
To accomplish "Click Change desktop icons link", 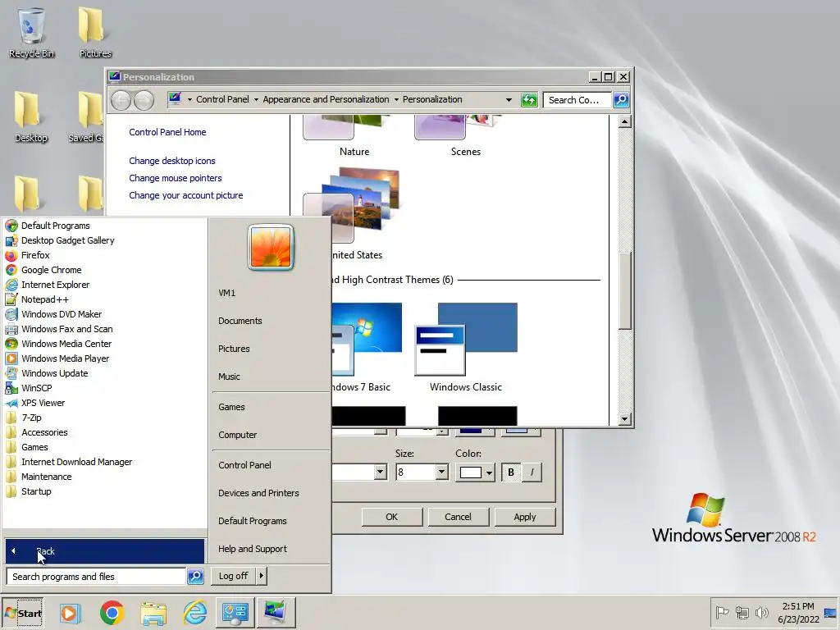I will coord(172,161).
